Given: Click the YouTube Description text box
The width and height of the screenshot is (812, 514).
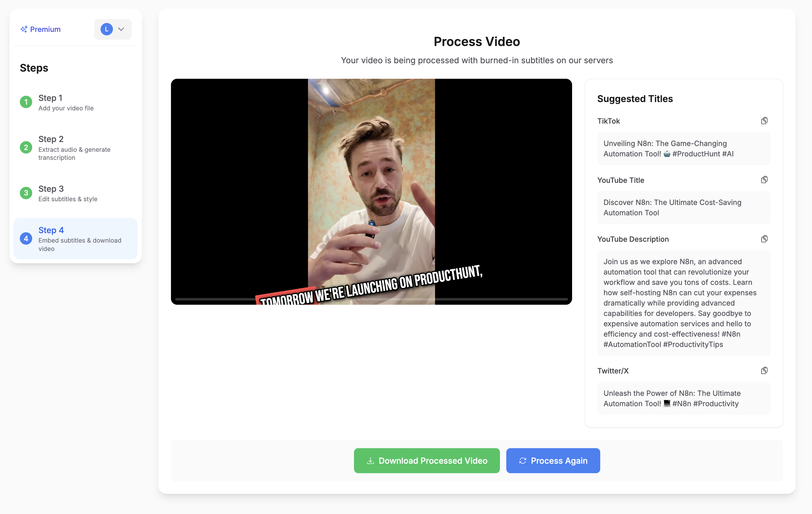Looking at the screenshot, I should click(683, 302).
